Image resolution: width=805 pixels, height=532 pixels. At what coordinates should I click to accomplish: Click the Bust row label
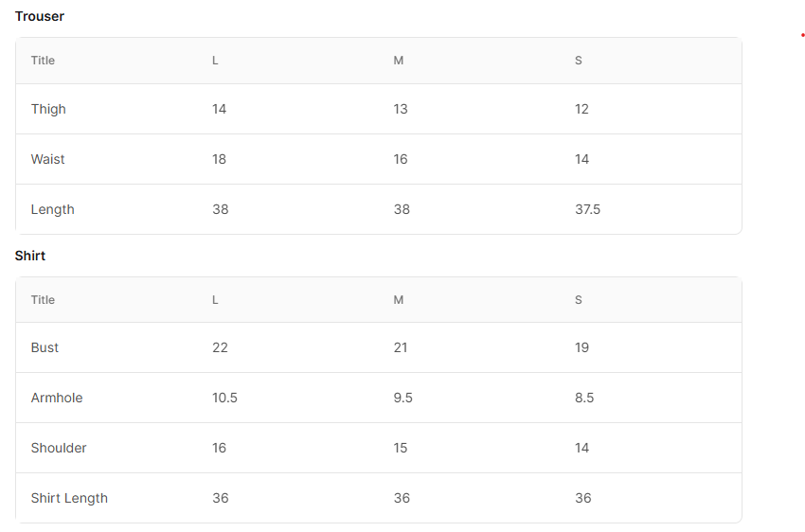tap(45, 347)
